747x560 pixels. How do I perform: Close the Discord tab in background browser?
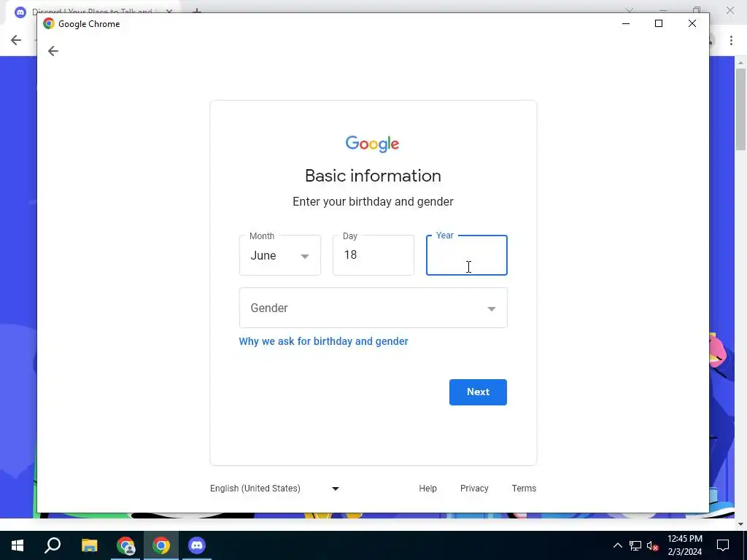(x=169, y=10)
